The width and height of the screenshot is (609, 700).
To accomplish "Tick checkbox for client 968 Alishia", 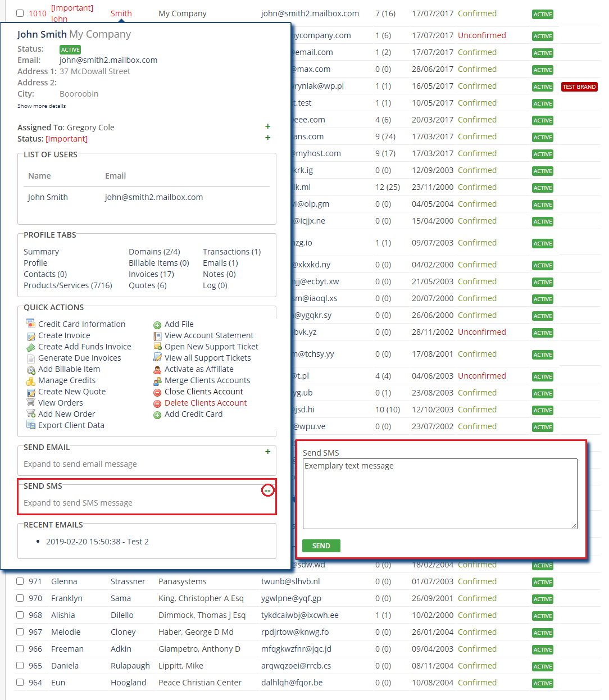I will tap(20, 615).
